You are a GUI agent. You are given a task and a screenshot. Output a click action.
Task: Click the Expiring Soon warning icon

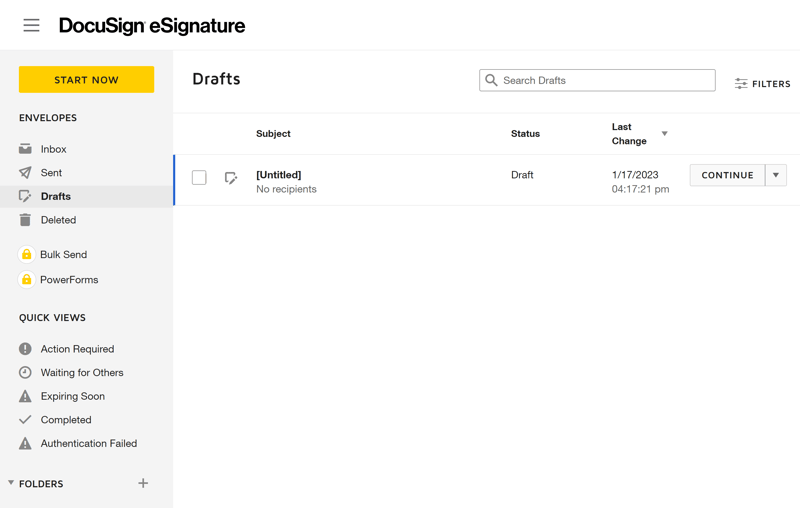(25, 396)
